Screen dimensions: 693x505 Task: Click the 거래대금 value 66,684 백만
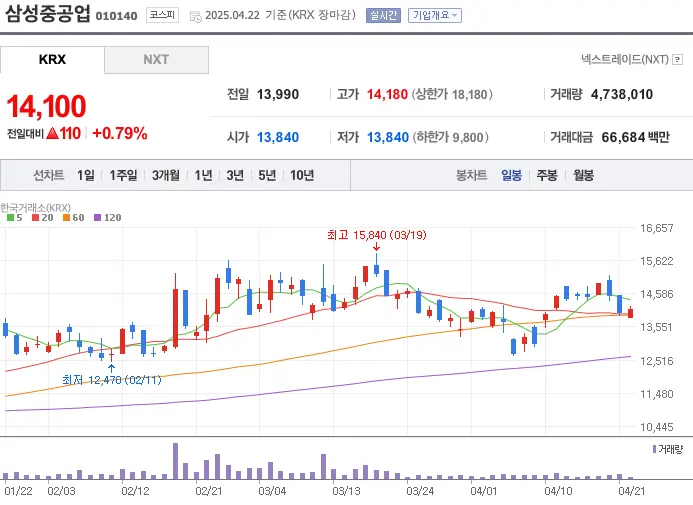pos(636,137)
